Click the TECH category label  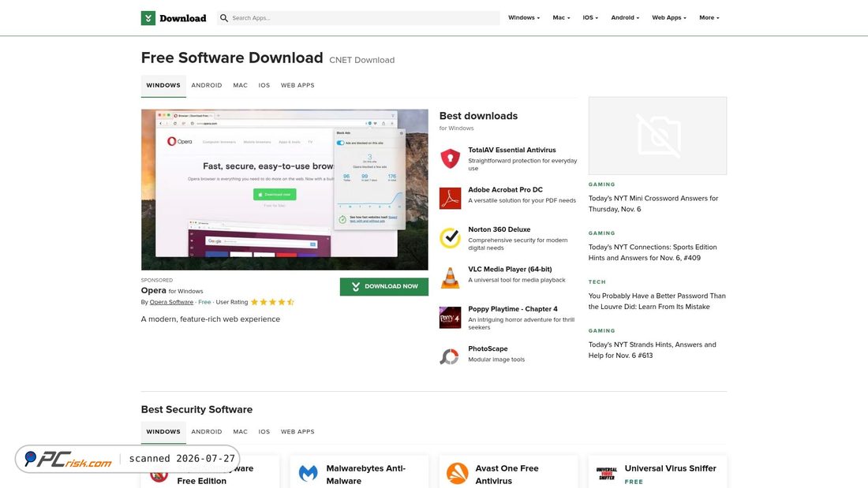click(x=597, y=282)
